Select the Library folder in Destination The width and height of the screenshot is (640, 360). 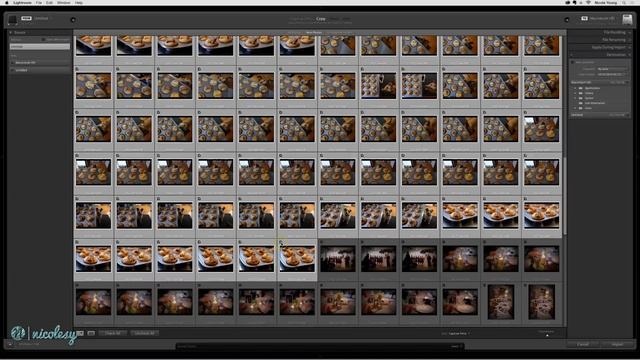coord(589,93)
